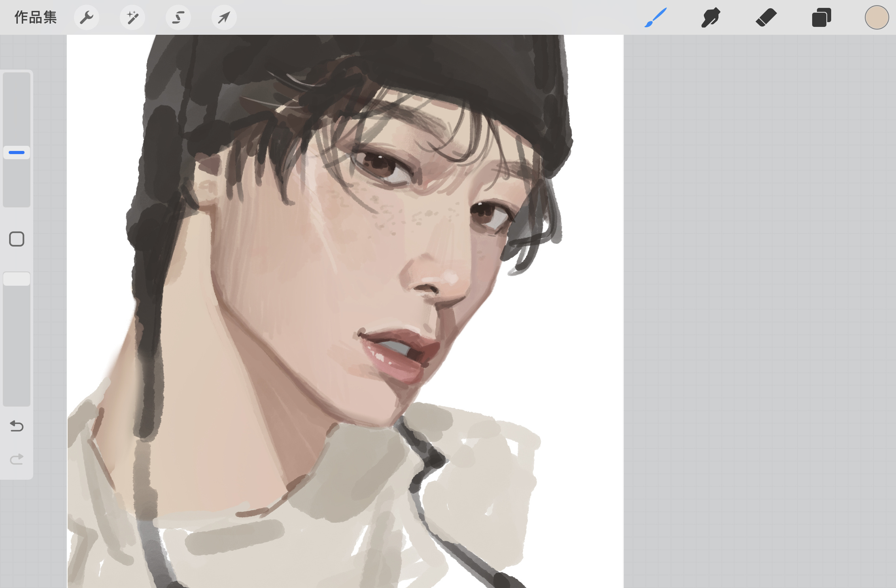This screenshot has height=588, width=896.
Task: Click on the painting canvas
Action: point(345,311)
